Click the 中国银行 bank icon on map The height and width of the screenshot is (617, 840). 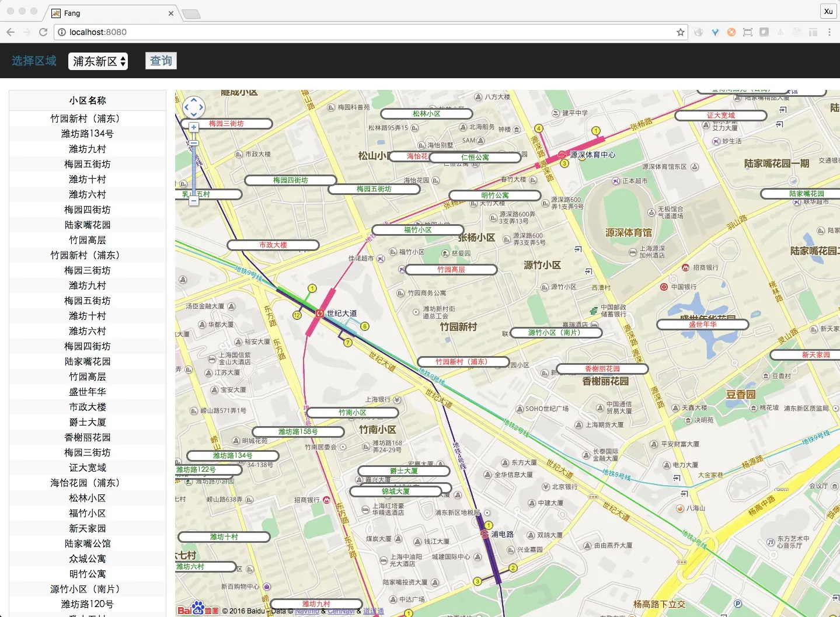pyautogui.click(x=664, y=287)
